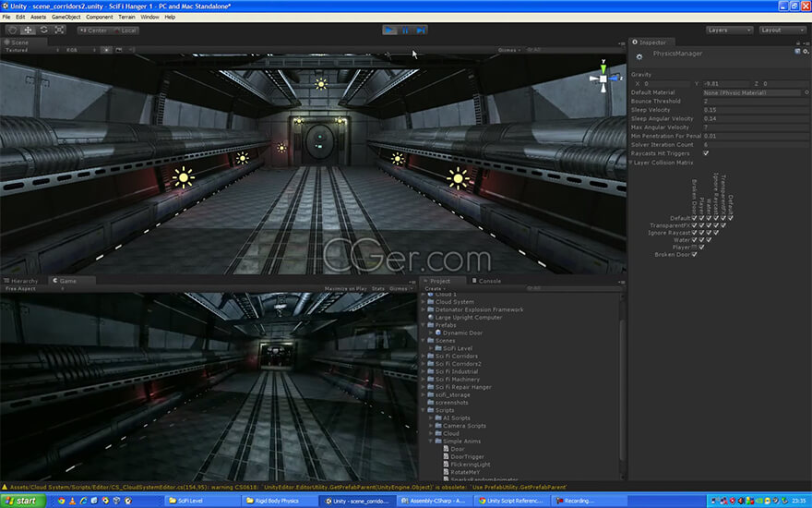This screenshot has height=508, width=812.
Task: Toggle Raycasts Hit Triggers checkbox
Action: click(706, 153)
